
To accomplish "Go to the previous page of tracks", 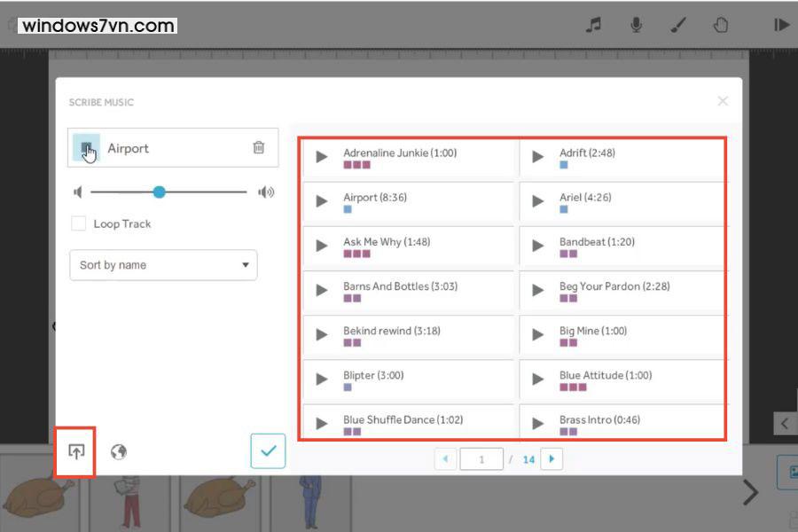I will point(445,459).
